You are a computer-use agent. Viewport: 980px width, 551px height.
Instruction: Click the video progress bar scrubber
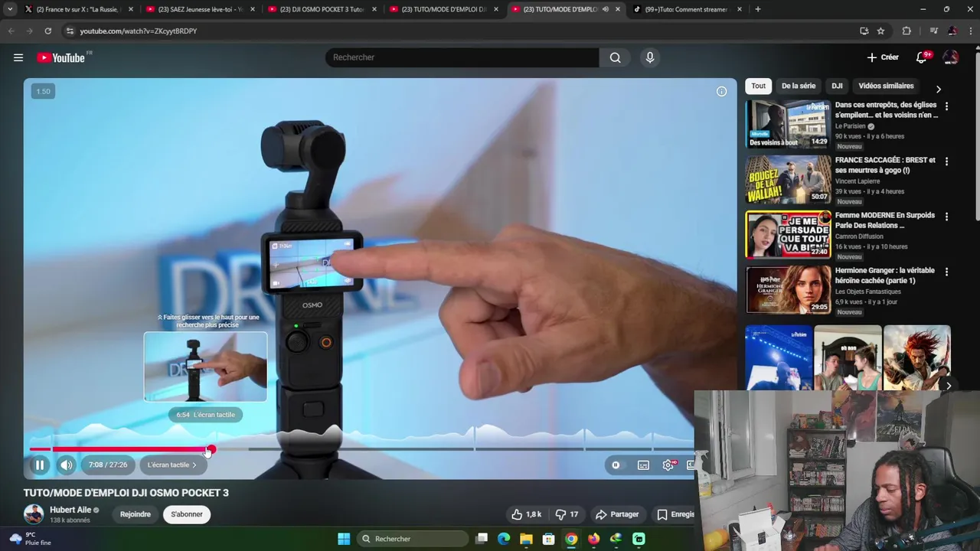(211, 449)
